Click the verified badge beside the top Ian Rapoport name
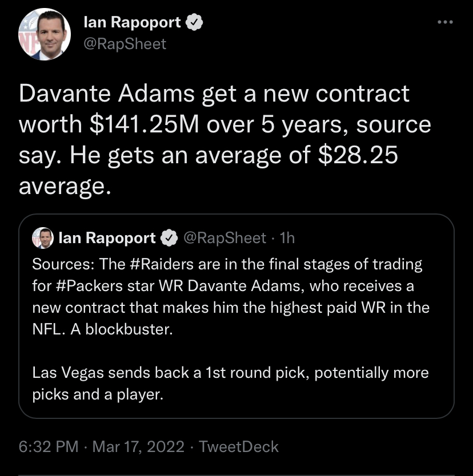This screenshot has height=476, width=473. (x=194, y=22)
